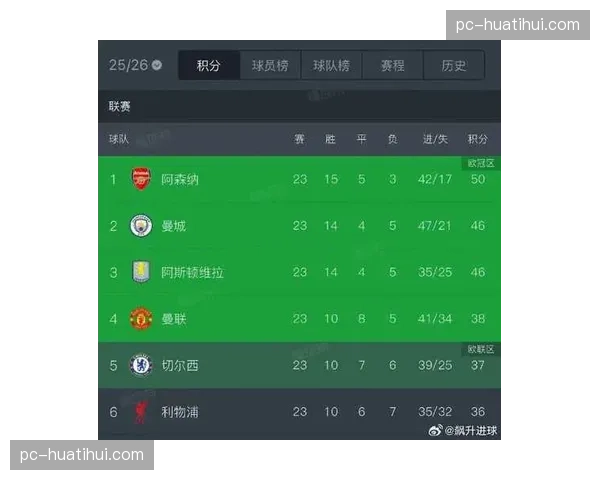Click the 进/失 goals column header
Screen dimensions: 600x480
435,139
